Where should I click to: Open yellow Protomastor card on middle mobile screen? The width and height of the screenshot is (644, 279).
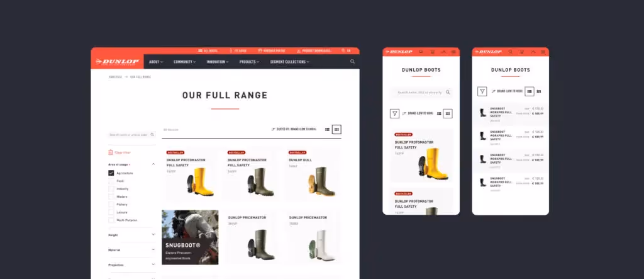(x=421, y=156)
